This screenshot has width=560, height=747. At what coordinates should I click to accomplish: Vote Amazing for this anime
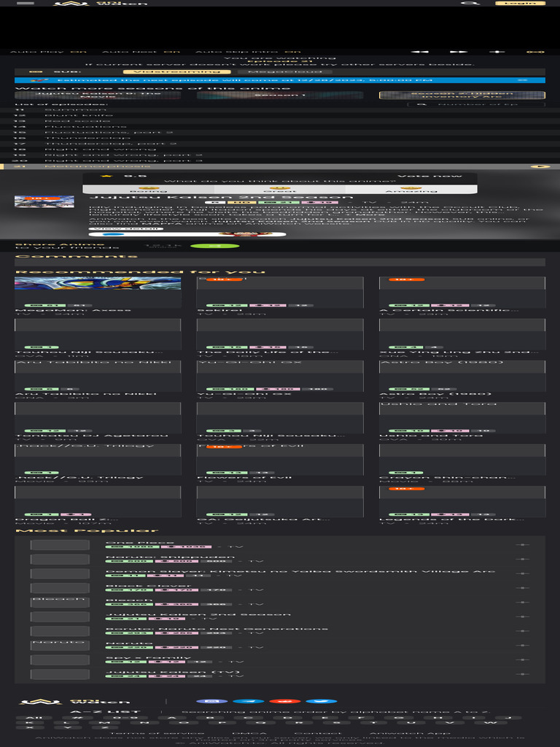tap(411, 190)
